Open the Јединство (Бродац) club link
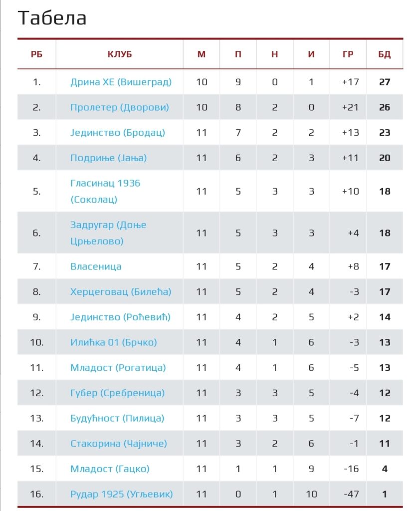This screenshot has width=420, height=511. click(x=118, y=133)
